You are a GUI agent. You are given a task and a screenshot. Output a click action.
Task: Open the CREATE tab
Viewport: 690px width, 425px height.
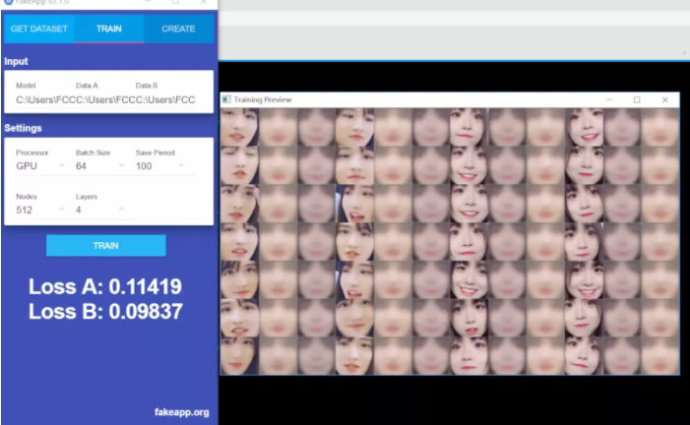click(x=178, y=29)
